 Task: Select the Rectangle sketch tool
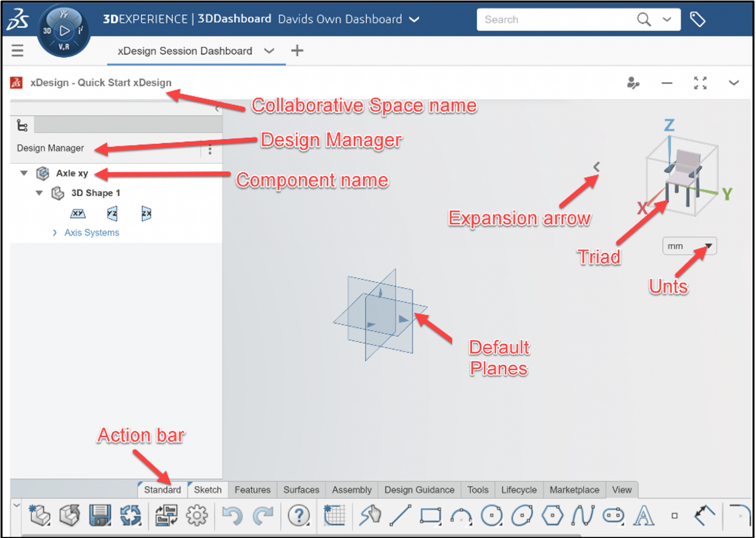(x=432, y=515)
